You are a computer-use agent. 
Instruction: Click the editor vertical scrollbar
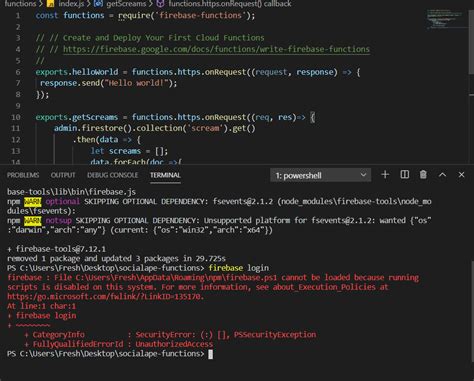pyautogui.click(x=472, y=43)
